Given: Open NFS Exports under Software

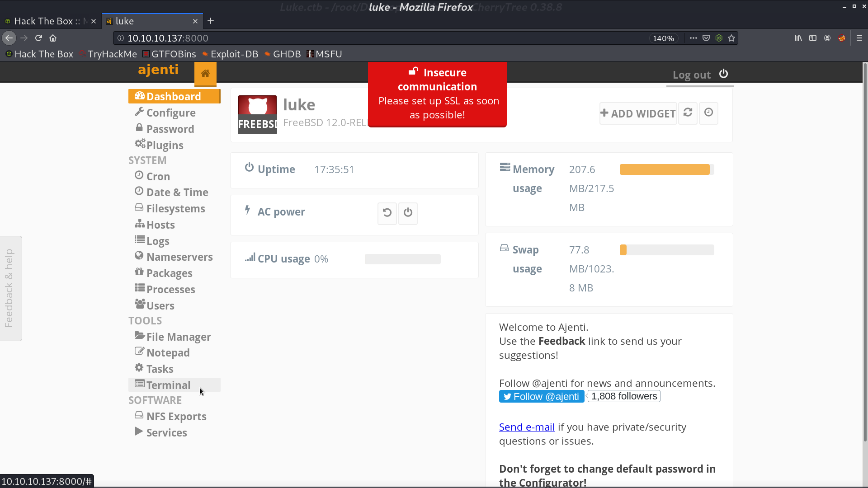Looking at the screenshot, I should [x=174, y=416].
